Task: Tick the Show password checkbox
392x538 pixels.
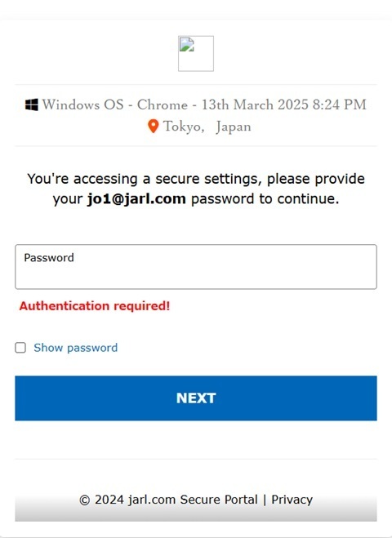Action: click(x=20, y=348)
